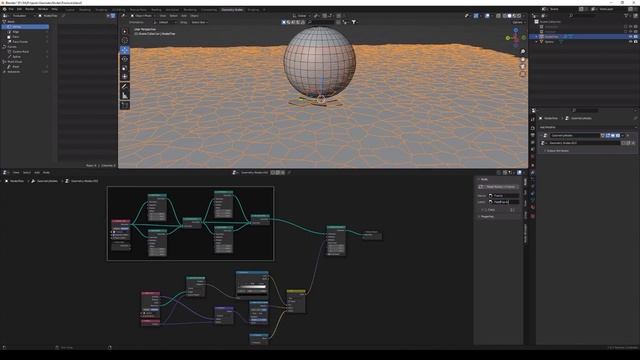Open the View Layer properties tab
640x360 pixels.
tap(533, 142)
